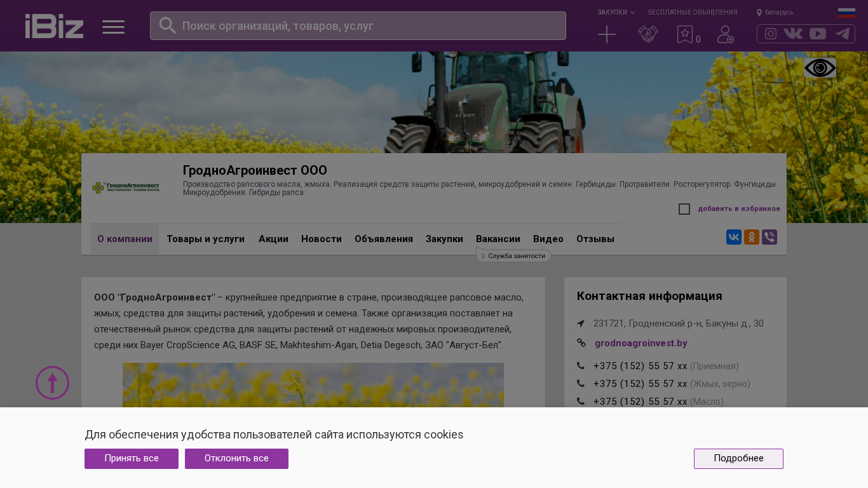Open the Вакансии tab
This screenshot has height=488, width=868.
tap(498, 239)
